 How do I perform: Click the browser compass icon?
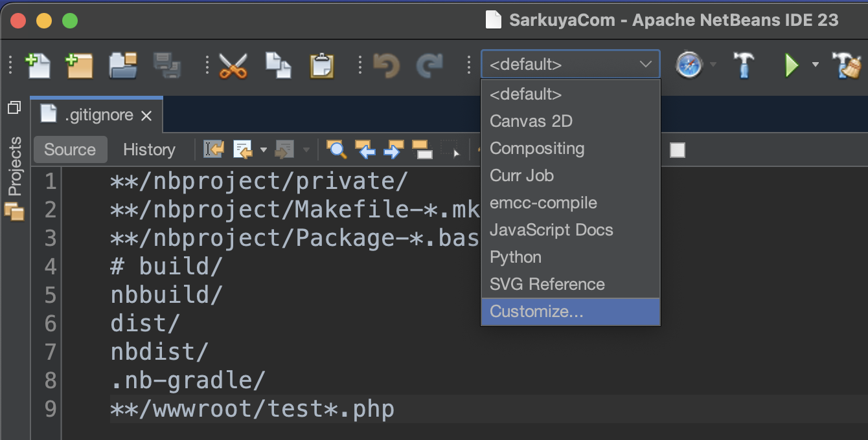click(x=689, y=65)
